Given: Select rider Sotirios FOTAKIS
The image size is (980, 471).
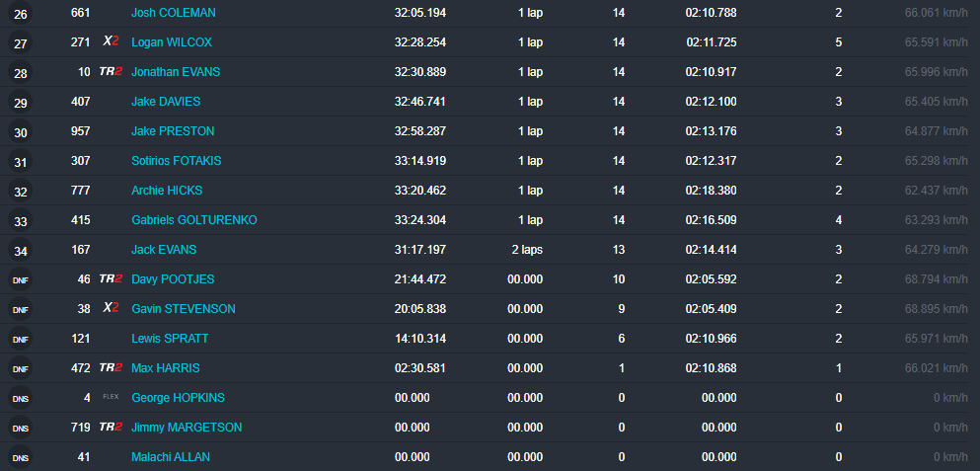Looking at the screenshot, I should 178,161.
